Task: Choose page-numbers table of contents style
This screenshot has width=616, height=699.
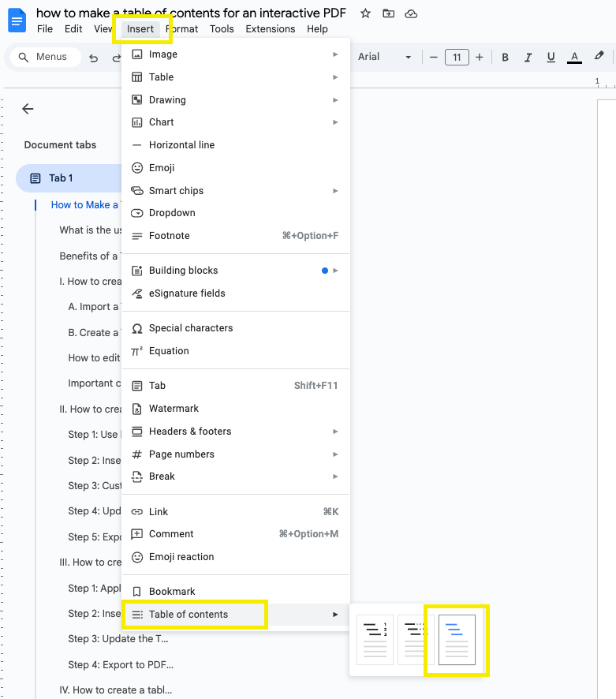Action: pos(375,640)
